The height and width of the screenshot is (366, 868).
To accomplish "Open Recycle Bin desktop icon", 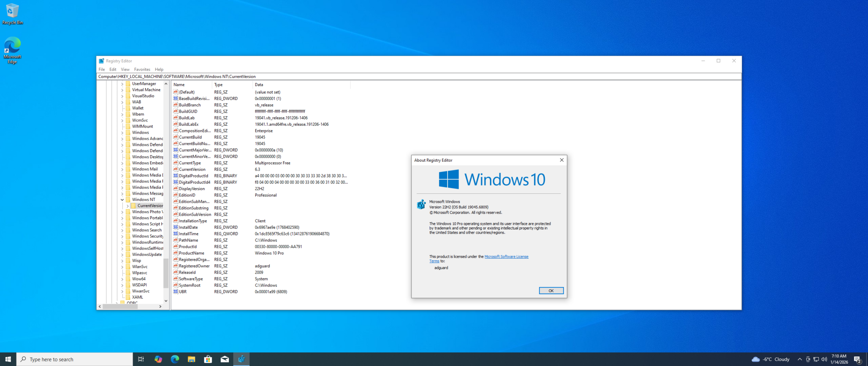I will tap(12, 14).
